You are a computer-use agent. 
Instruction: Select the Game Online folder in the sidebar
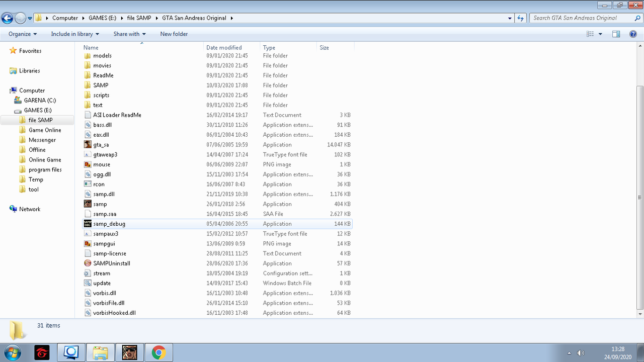pos(45,130)
